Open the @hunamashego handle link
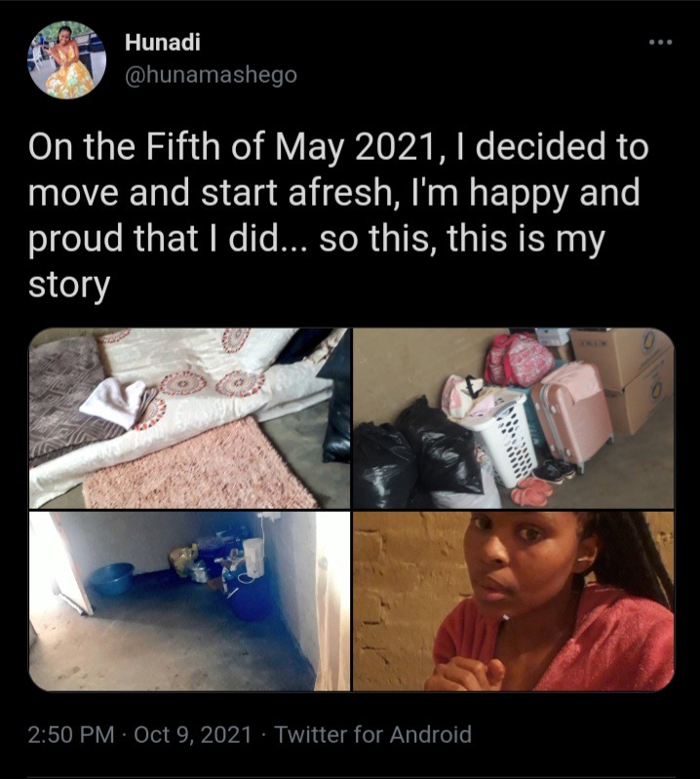 pos(212,75)
